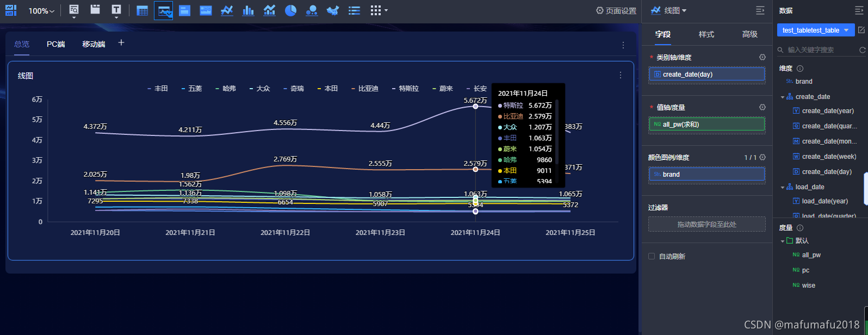Image resolution: width=868 pixels, height=335 pixels.
Task: Select the brand chip in 颜色图例
Action: 707,174
